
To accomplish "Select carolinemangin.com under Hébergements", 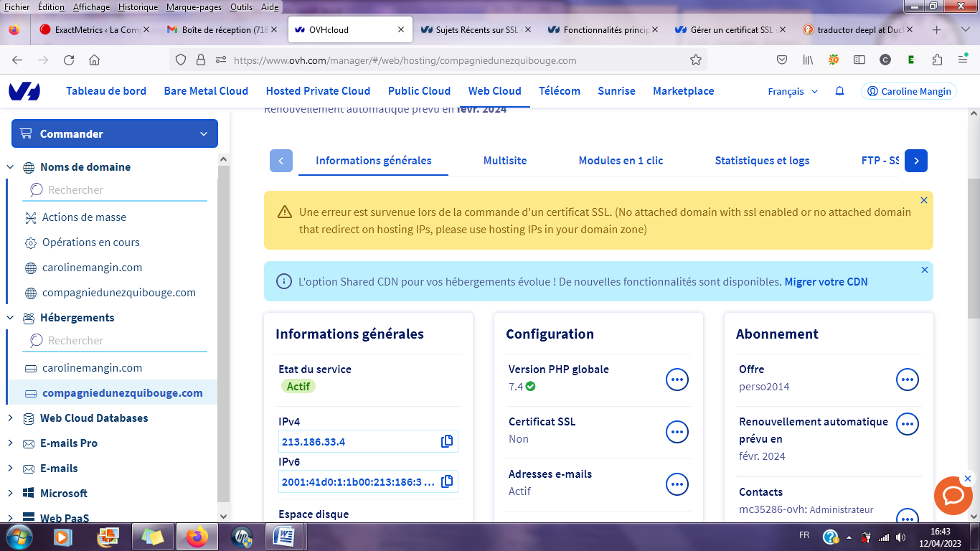I will (x=92, y=368).
